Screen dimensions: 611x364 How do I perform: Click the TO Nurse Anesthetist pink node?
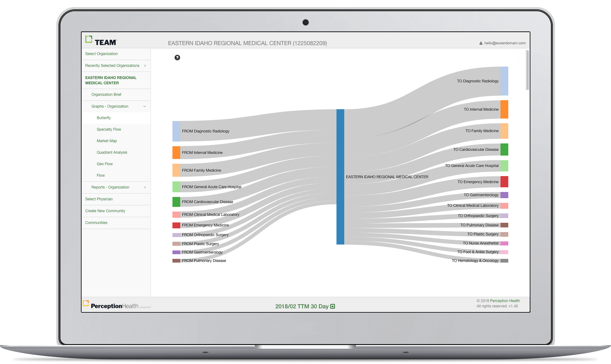coord(504,243)
